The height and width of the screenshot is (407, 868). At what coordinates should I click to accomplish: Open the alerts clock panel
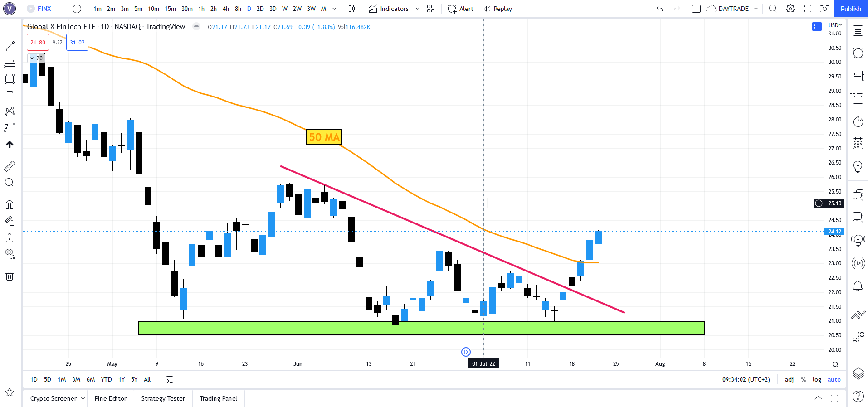(858, 53)
